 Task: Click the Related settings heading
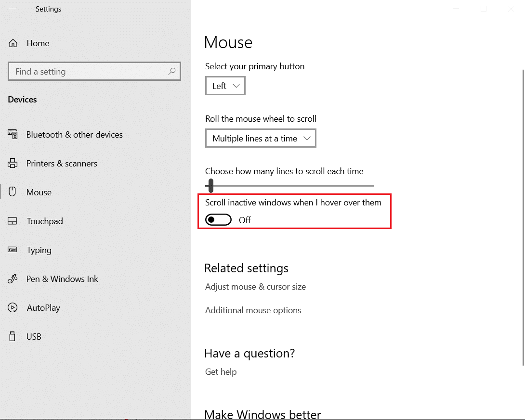[x=247, y=268]
